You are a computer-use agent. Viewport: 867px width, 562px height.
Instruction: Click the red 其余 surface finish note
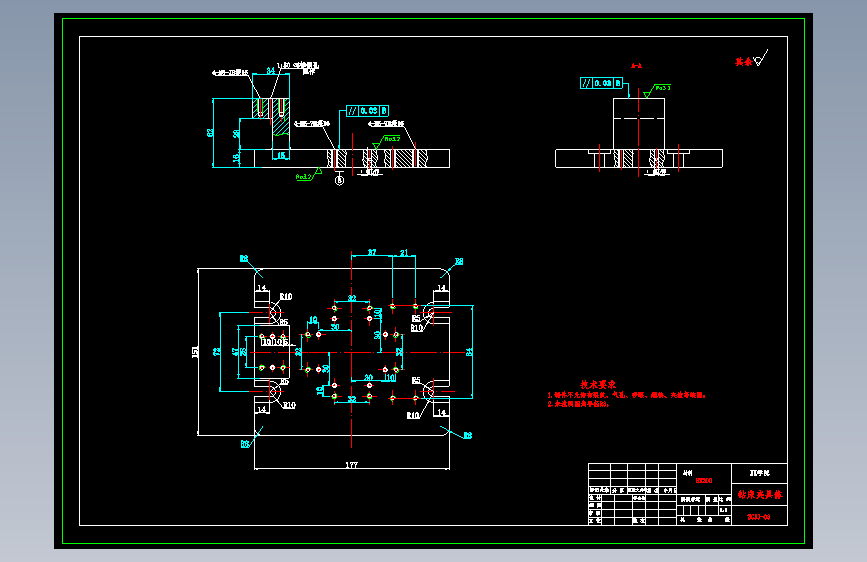click(743, 62)
